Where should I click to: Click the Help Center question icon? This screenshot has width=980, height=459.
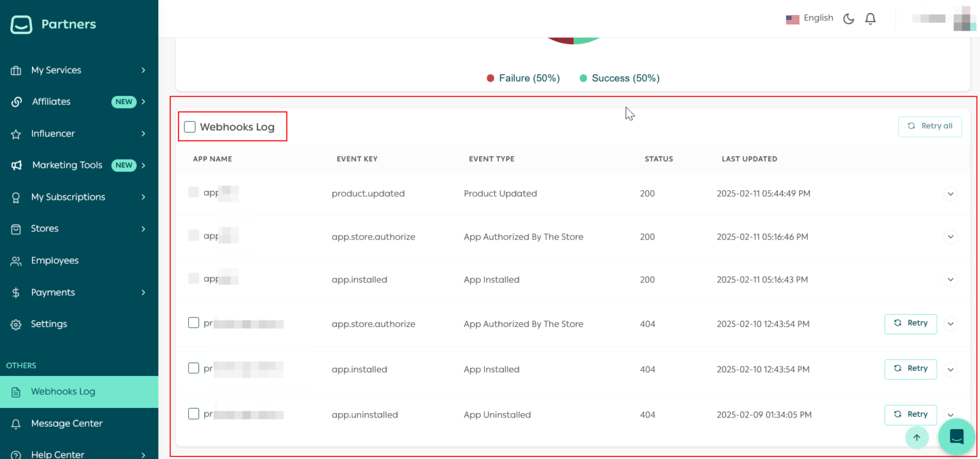point(16,455)
